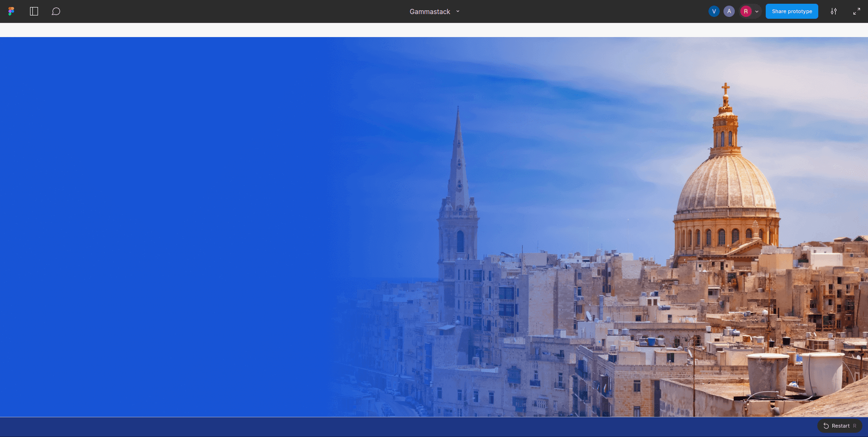This screenshot has width=868, height=437.
Task: Open the Gammastack file title dropdown
Action: coord(434,11)
